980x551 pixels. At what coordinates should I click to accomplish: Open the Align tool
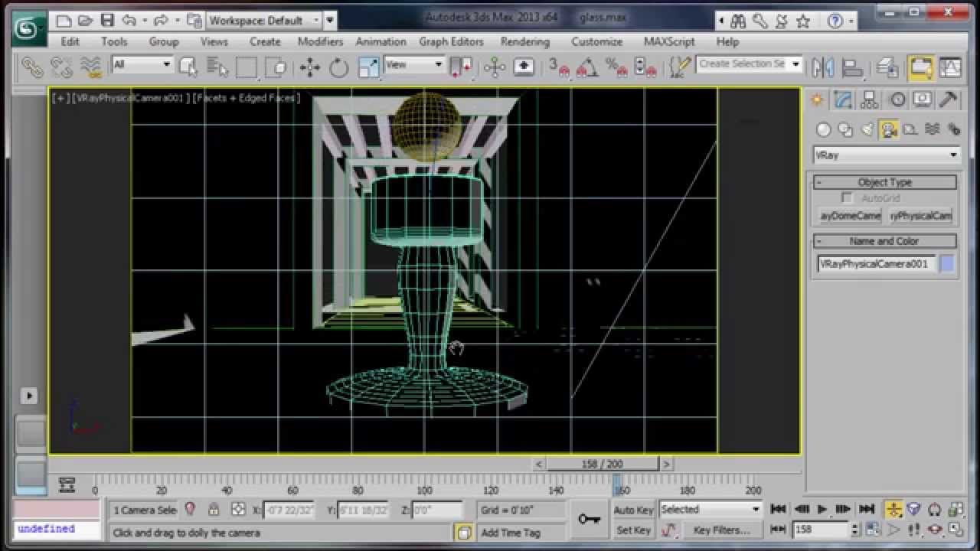coord(852,68)
